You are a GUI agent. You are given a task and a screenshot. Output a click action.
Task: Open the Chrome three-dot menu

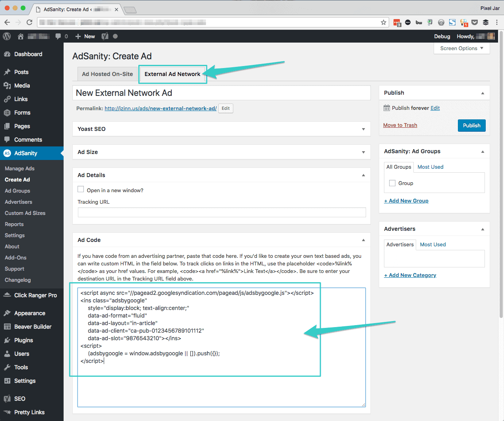[x=497, y=22]
